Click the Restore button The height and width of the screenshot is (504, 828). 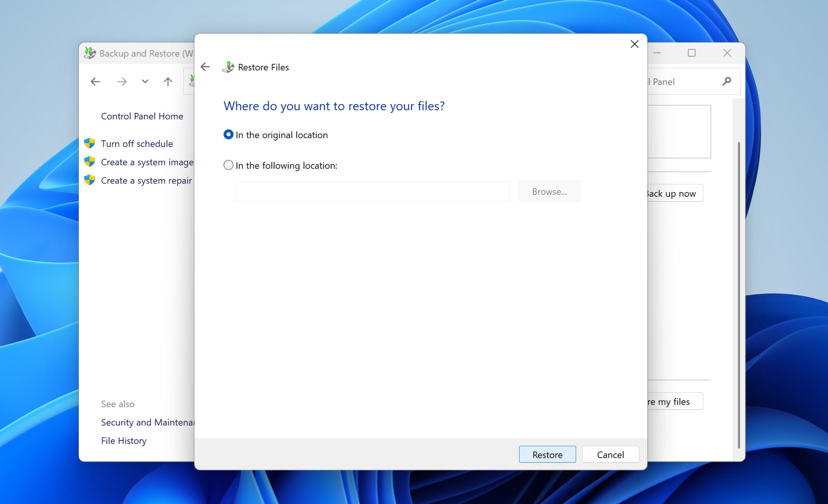point(547,454)
